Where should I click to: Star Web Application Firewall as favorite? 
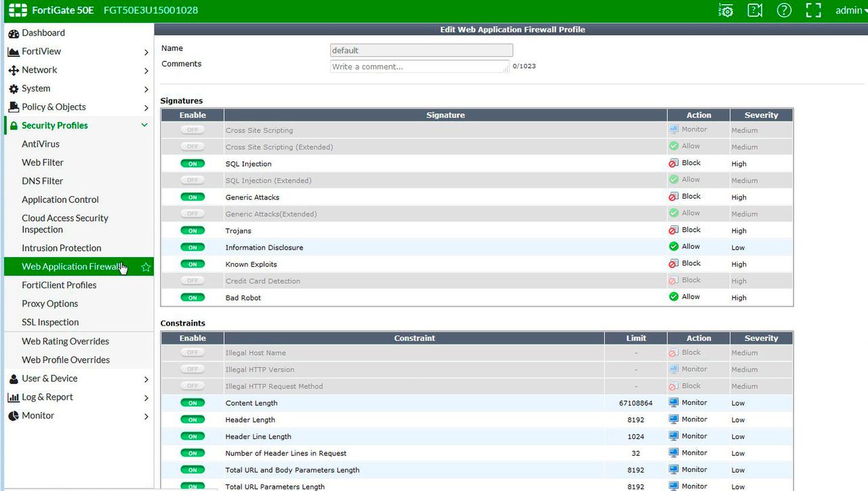(145, 267)
